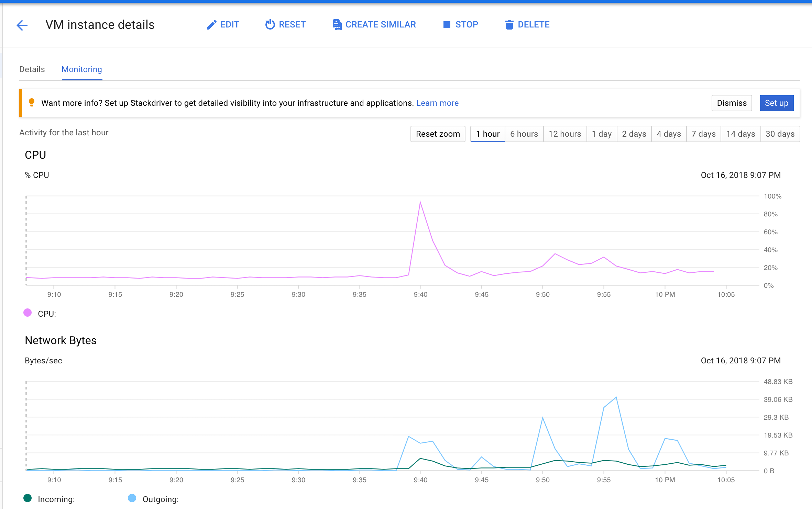
Task: Click the Incoming: legend label
Action: click(x=56, y=499)
